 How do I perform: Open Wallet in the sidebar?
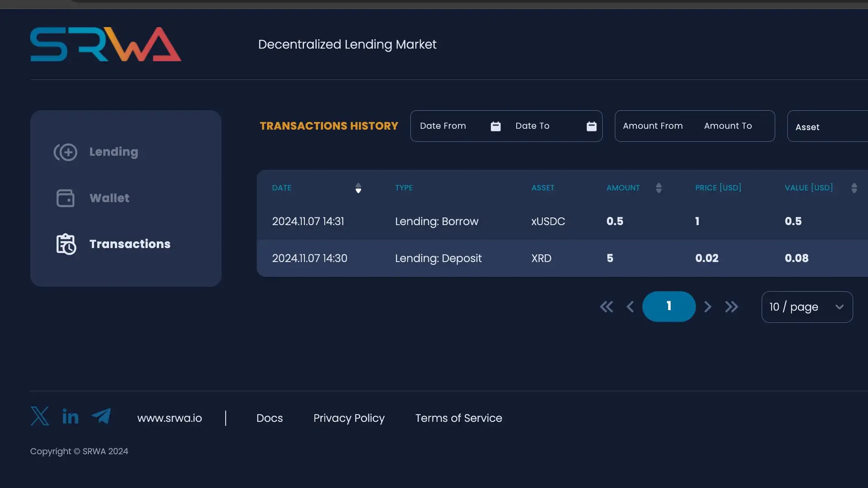pyautogui.click(x=109, y=198)
